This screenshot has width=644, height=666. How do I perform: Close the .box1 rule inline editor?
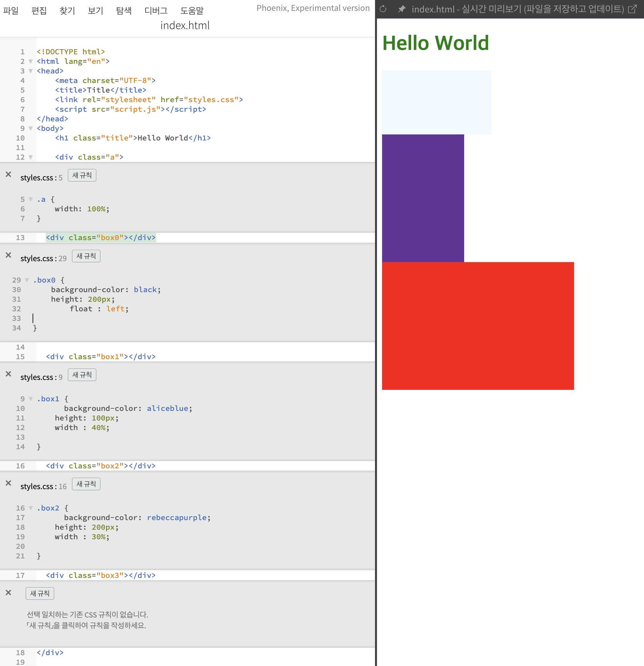point(9,374)
